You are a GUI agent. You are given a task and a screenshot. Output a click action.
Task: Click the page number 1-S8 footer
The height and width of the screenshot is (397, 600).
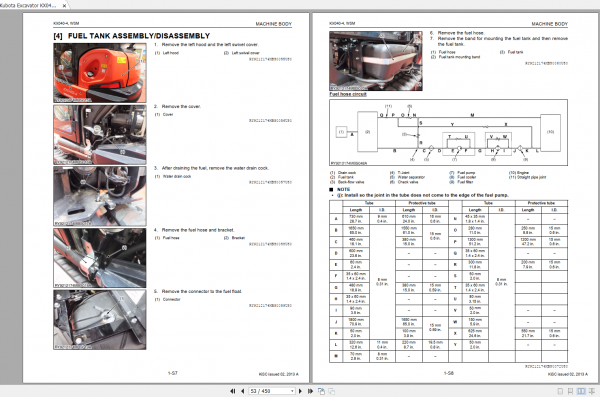[448, 373]
